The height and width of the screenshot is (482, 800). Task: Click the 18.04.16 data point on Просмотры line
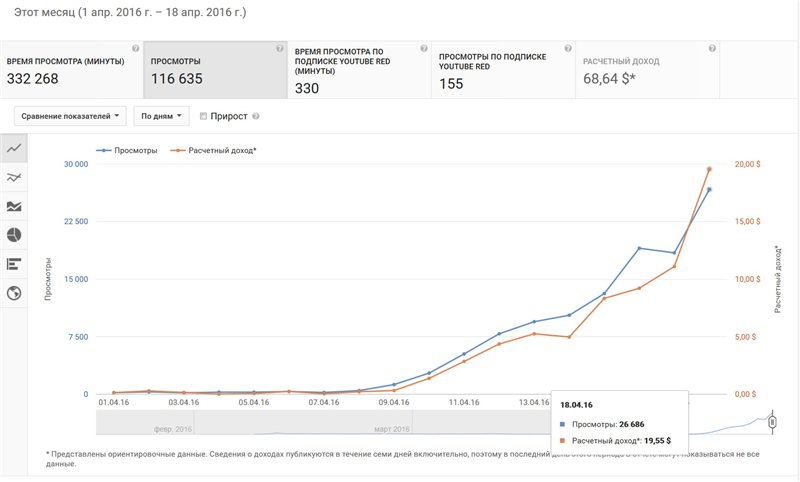pos(709,189)
